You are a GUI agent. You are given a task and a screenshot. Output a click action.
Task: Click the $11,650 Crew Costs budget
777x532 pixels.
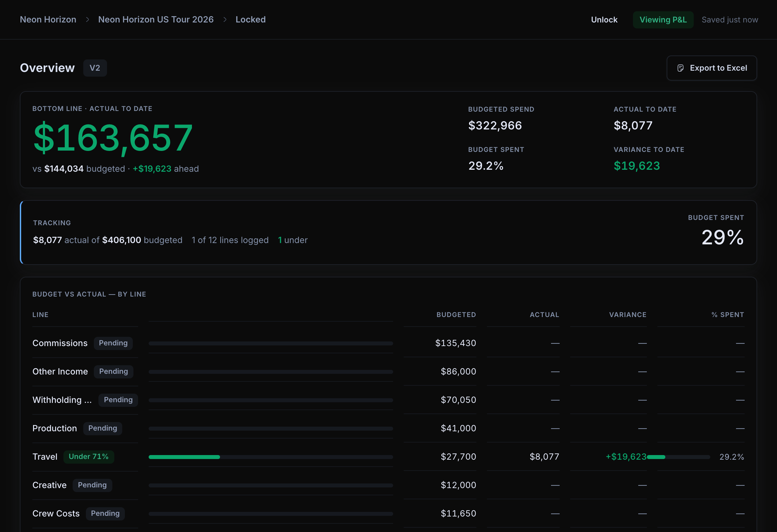[459, 514]
